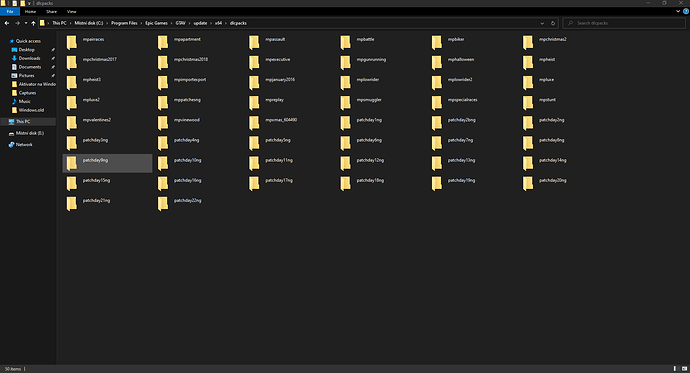
Task: Open chevron dropdown after update breadcrumb
Action: [x=211, y=23]
